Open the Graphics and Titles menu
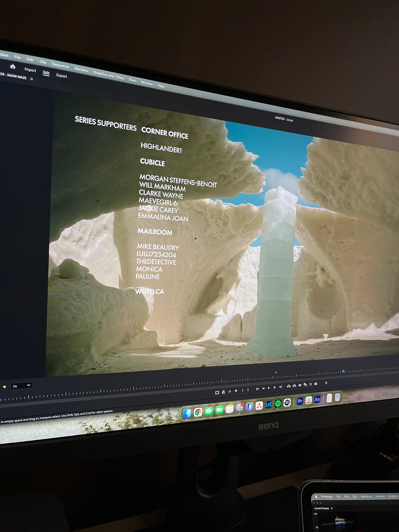 tap(108, 75)
